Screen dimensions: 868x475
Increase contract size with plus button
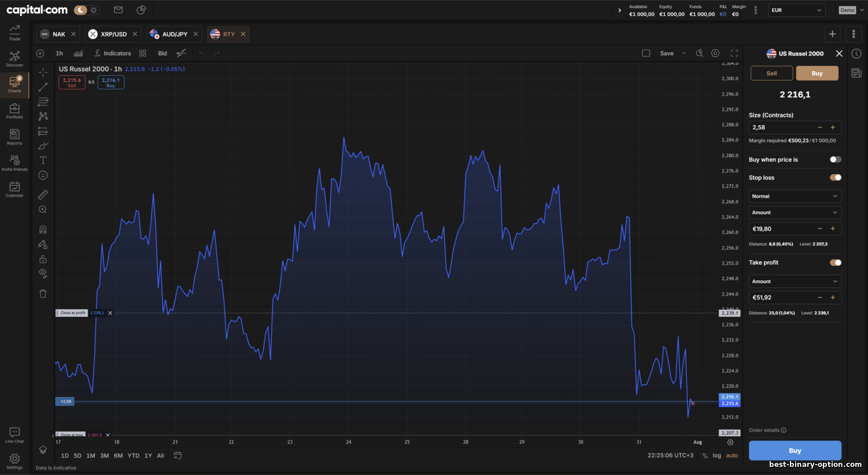833,127
